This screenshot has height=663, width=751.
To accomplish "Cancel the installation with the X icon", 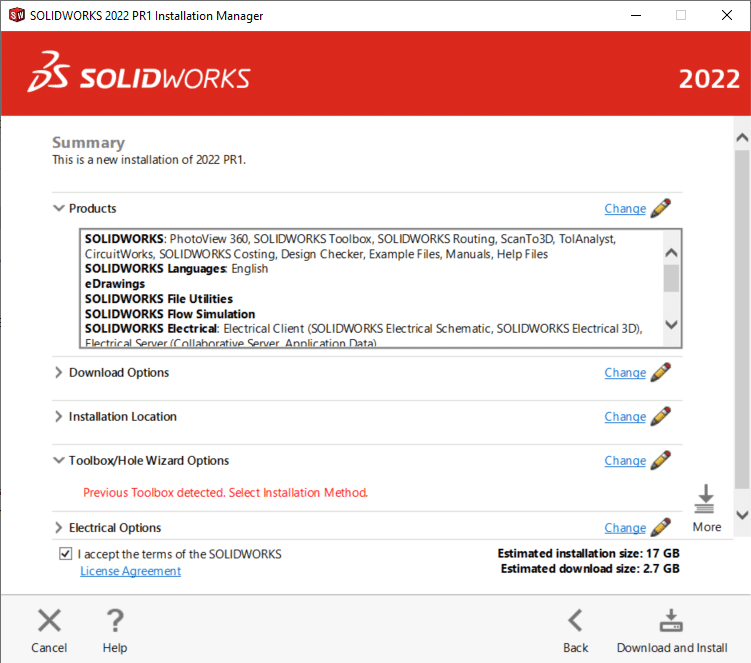I will point(49,621).
